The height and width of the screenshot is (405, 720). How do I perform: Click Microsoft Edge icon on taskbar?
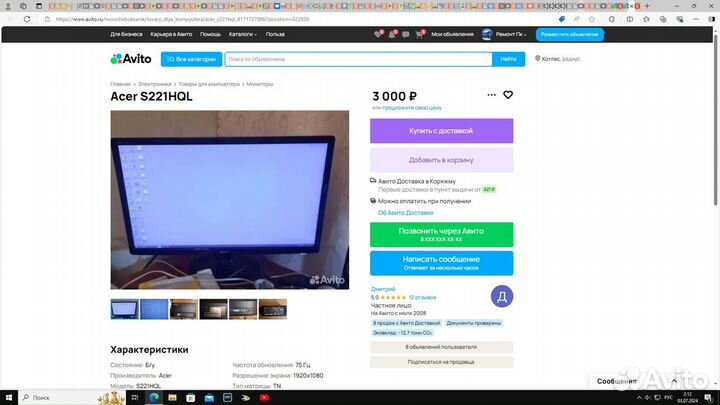coord(154,397)
